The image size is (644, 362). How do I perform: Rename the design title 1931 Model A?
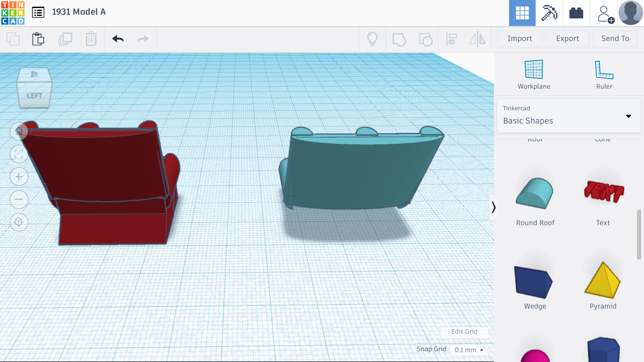pyautogui.click(x=79, y=12)
